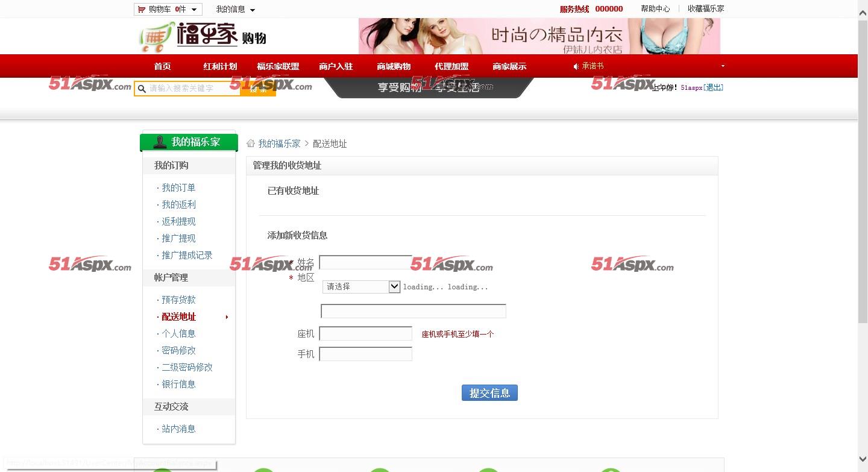Open 个人信息 in sidebar
This screenshot has width=868, height=472.
178,333
